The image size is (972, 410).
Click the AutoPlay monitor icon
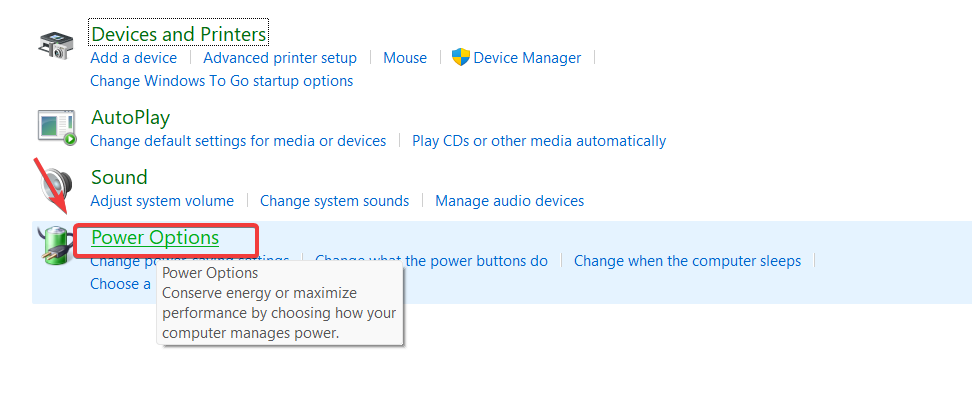pos(56,125)
